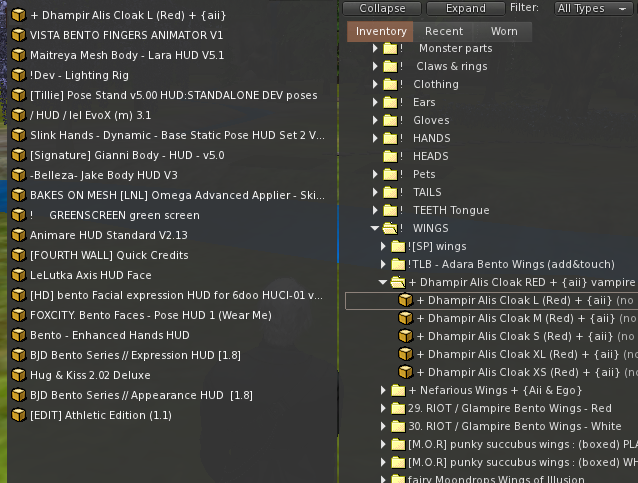
Task: Collapse the WINGS folder arrow
Action: (x=375, y=228)
